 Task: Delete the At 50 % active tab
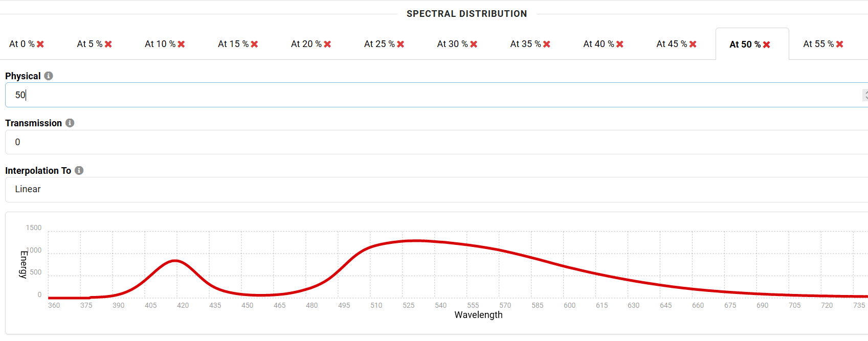tap(767, 45)
